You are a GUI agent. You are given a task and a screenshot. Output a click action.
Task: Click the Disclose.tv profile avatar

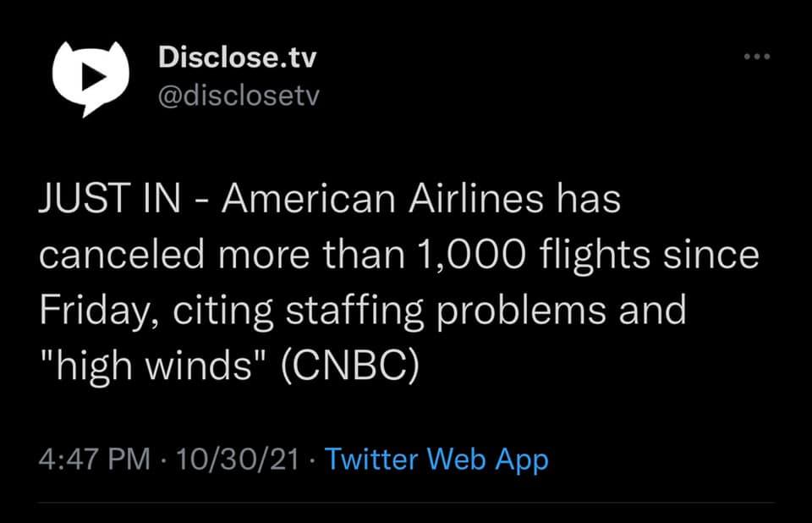click(91, 78)
